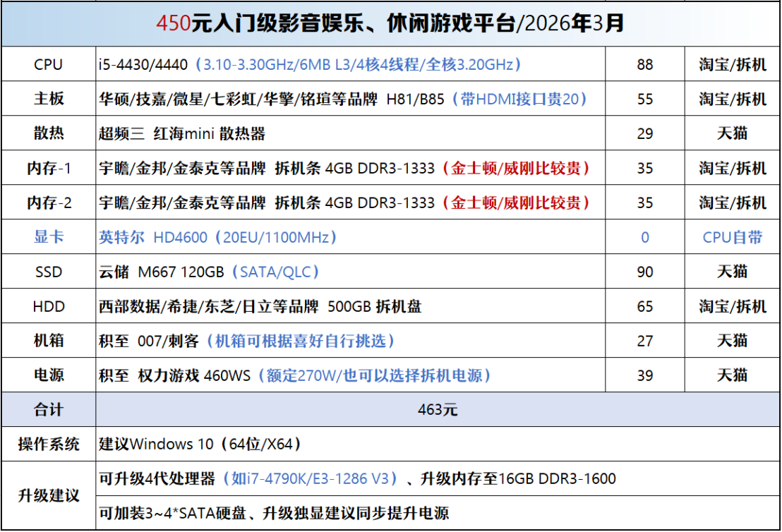Select '英特尔 HD4600' graphics cell
The width and height of the screenshot is (782, 532).
coord(351,237)
